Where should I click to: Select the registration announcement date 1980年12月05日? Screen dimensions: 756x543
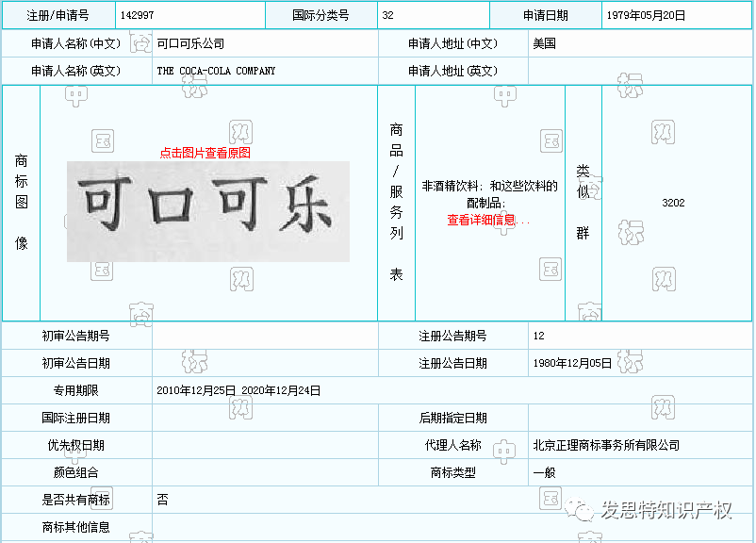click(572, 363)
